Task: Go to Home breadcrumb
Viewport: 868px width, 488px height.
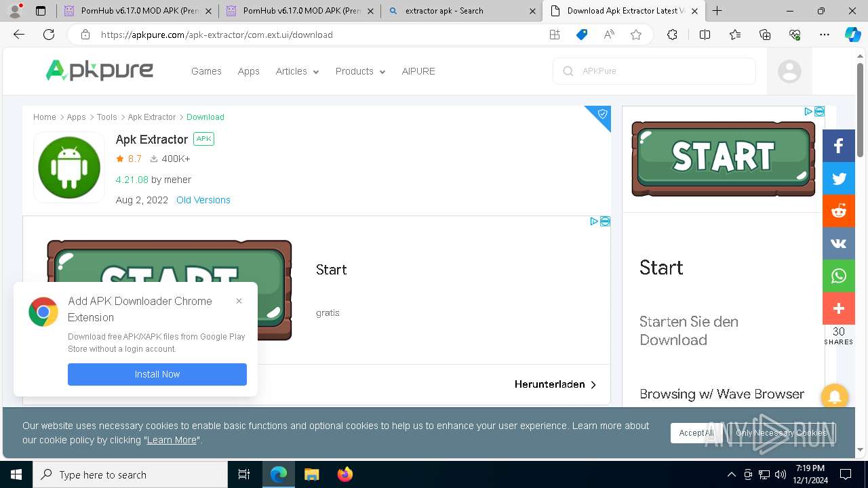Action: point(45,117)
